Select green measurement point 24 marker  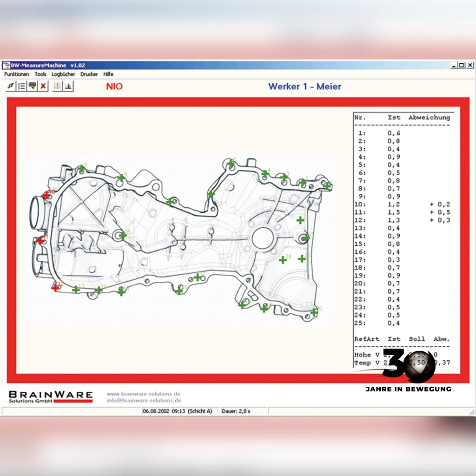click(x=283, y=260)
